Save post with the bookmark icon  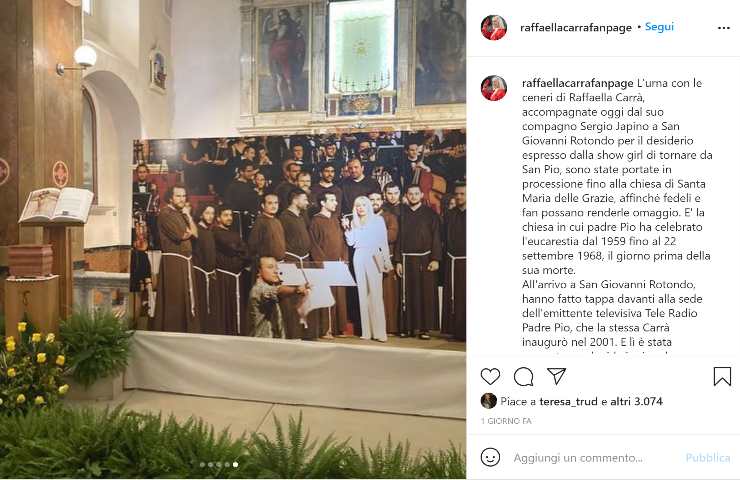(722, 376)
